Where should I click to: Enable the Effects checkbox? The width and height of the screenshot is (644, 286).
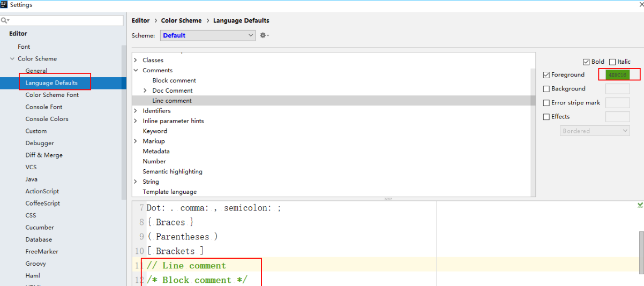coord(546,117)
